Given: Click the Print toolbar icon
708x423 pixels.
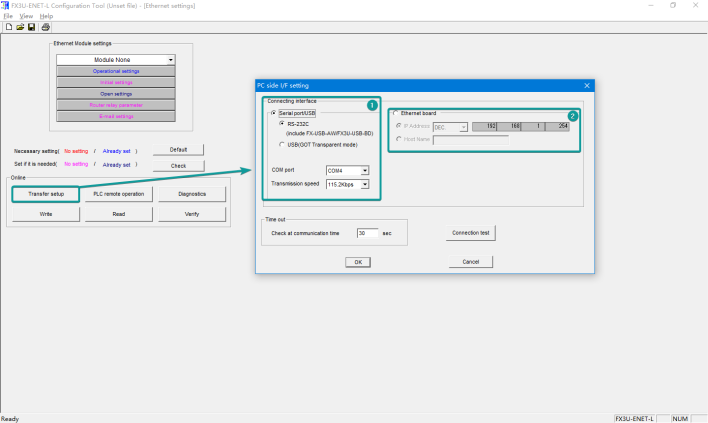Looking at the screenshot, I should pyautogui.click(x=45, y=27).
